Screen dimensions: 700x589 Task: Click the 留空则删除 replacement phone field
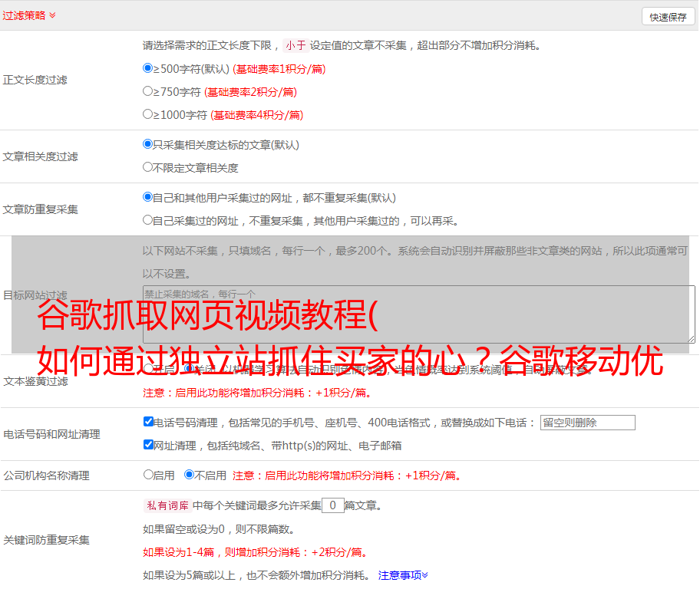pos(587,423)
